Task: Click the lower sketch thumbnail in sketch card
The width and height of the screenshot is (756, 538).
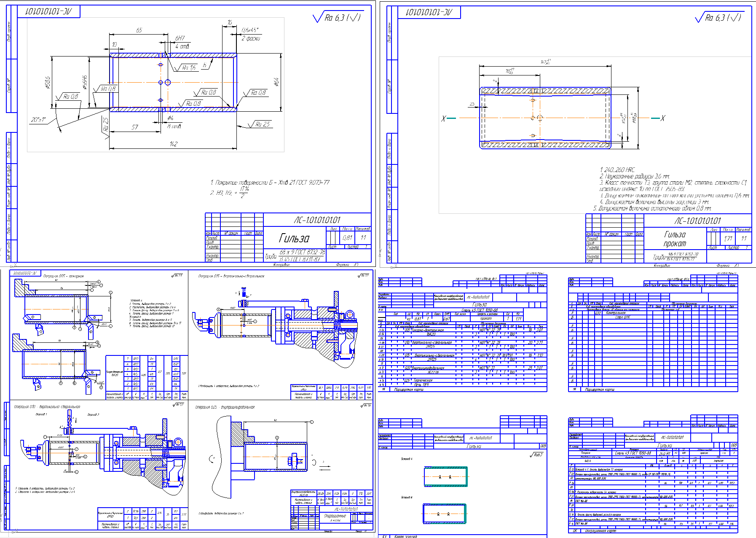Action: coord(445,514)
